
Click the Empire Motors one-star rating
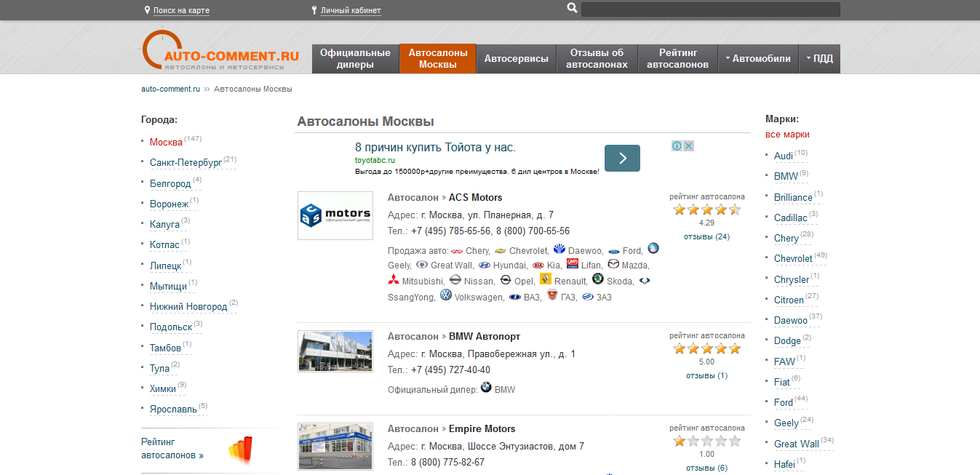click(707, 441)
